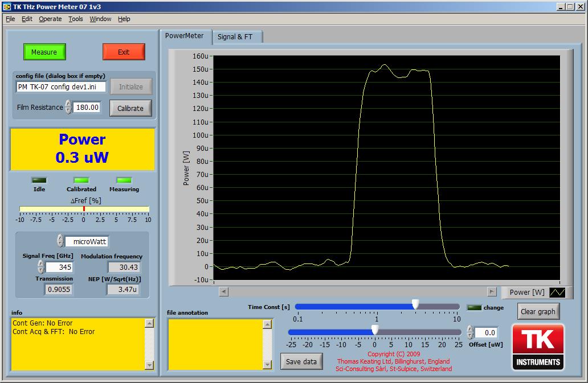Click the Clear graph button
Image resolution: width=588 pixels, height=383 pixels.
(x=538, y=311)
